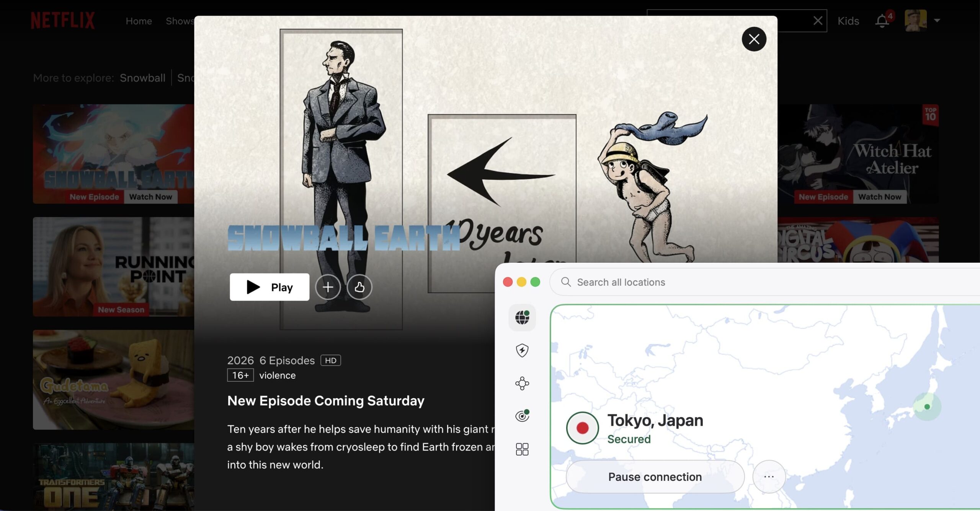This screenshot has height=511, width=980.
Task: Open the VPN dark web monitor icon
Action: (522, 416)
